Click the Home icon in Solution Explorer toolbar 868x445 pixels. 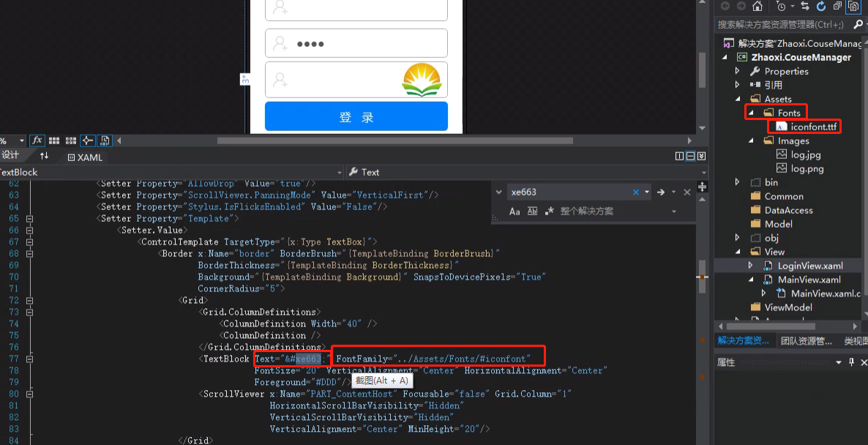coord(757,7)
